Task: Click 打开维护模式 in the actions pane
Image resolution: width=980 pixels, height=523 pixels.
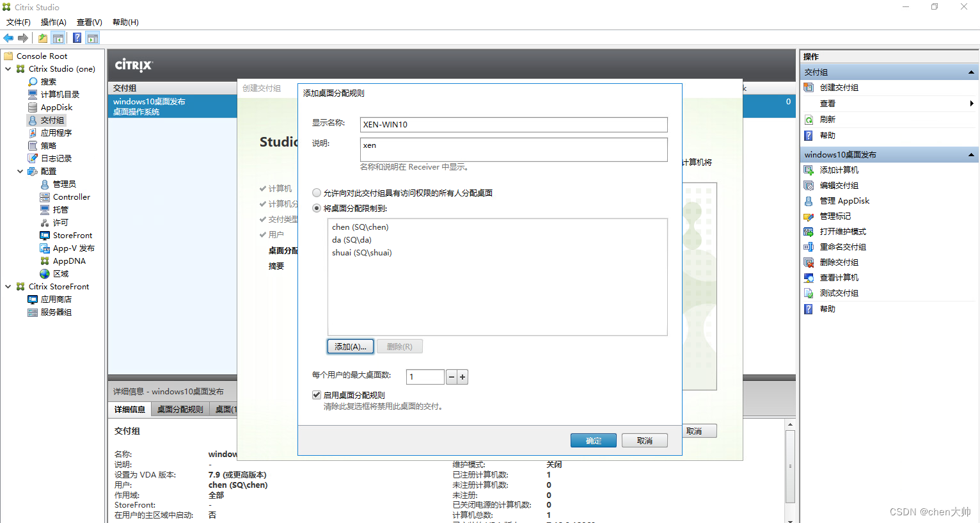Action: [843, 231]
